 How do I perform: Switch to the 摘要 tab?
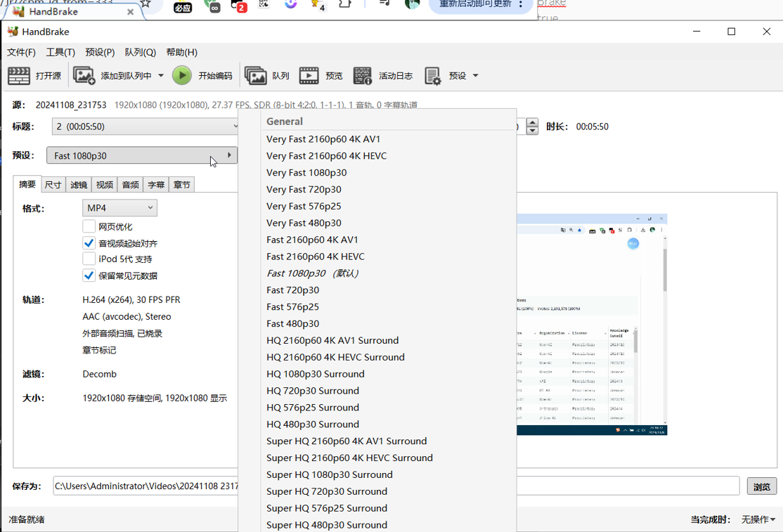coord(27,184)
